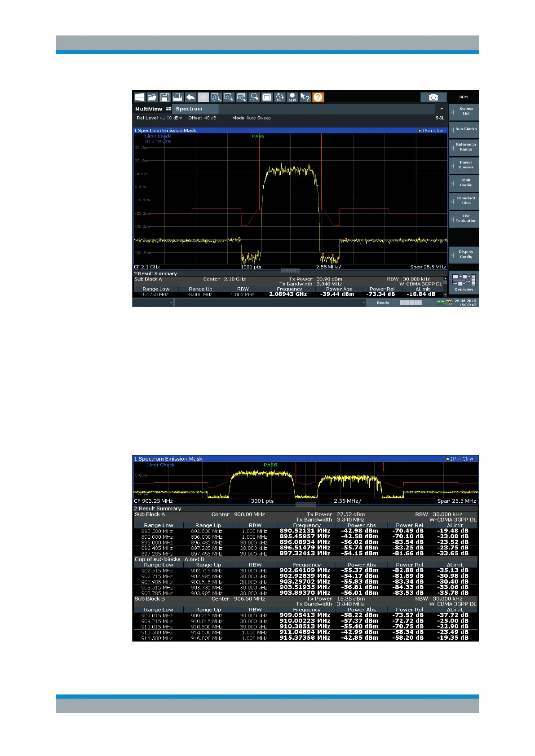
Task: Click the 'CF 2.1 GHz' label
Action: click(147, 267)
